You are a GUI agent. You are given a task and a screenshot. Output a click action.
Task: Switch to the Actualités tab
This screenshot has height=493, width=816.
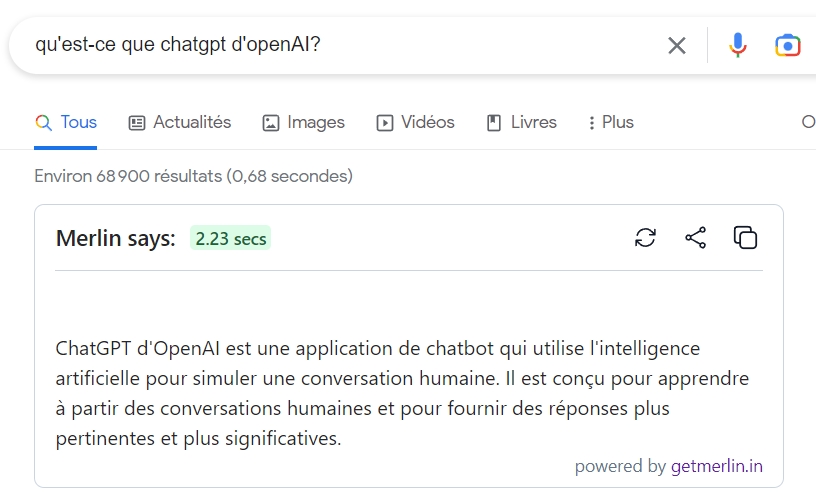180,122
